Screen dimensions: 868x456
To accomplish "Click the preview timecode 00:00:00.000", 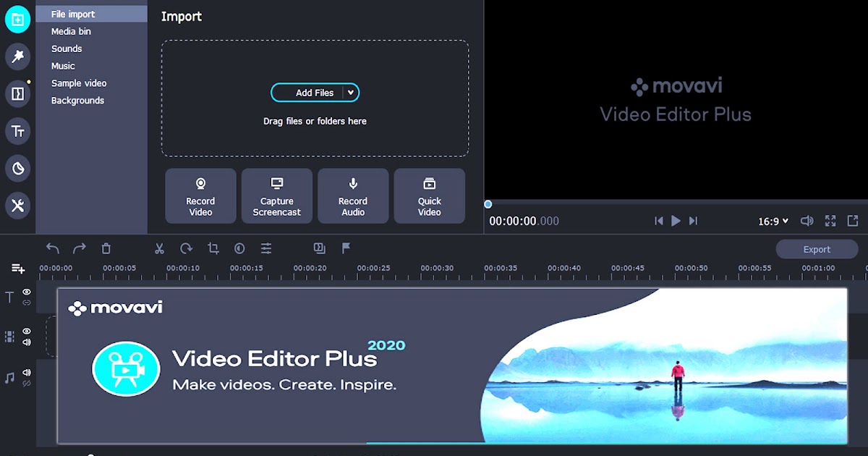I will [x=524, y=221].
